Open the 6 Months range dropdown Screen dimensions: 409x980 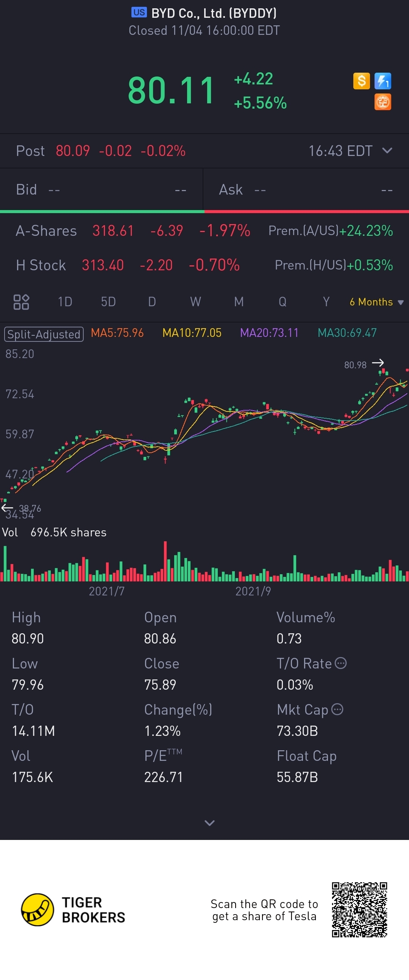click(x=376, y=302)
